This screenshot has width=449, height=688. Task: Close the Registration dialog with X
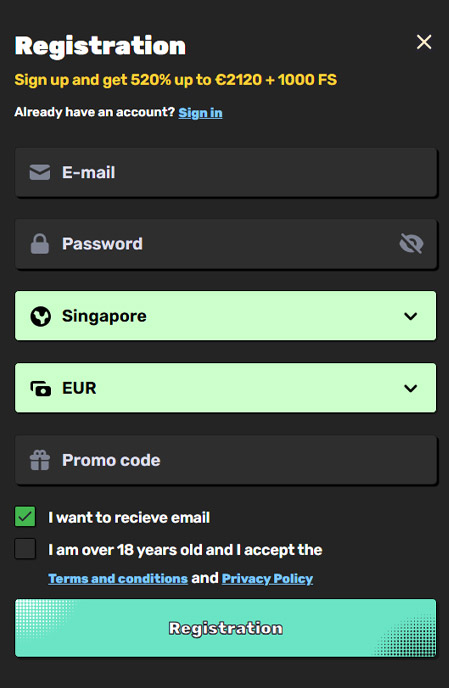tap(424, 42)
